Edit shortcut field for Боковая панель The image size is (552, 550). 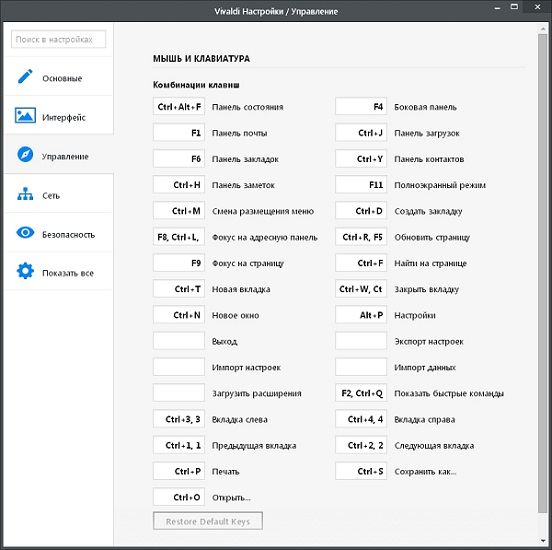point(361,106)
